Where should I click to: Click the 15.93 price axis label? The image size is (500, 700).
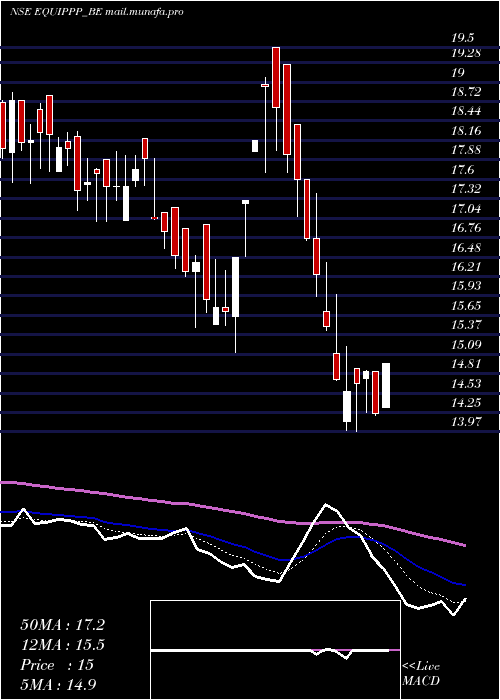[x=466, y=286]
